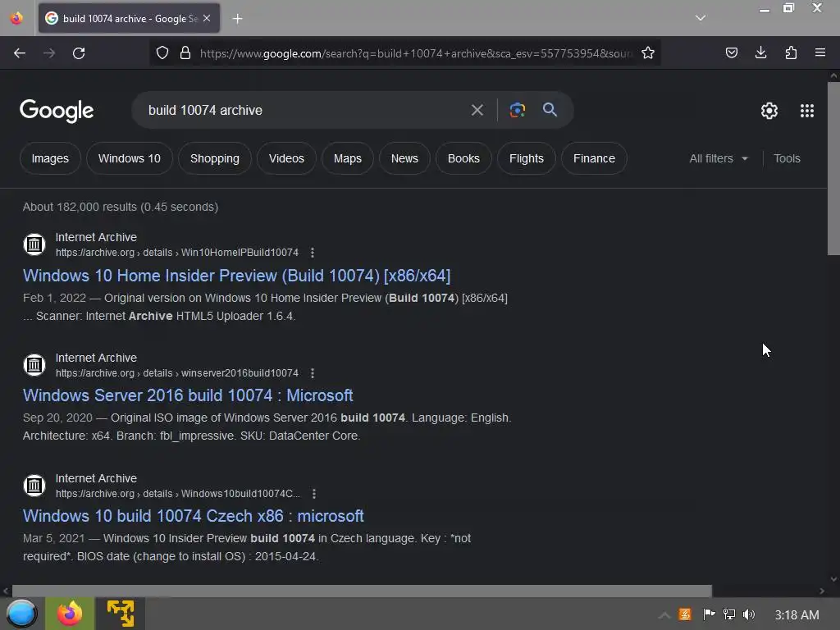The image size is (840, 630).
Task: Open the network tray icon
Action: pos(729,614)
